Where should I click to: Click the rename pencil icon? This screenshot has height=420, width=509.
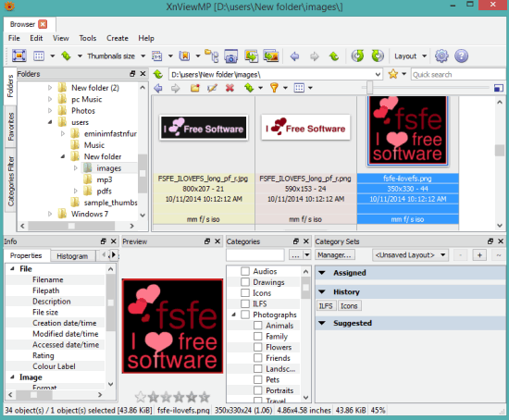point(212,88)
